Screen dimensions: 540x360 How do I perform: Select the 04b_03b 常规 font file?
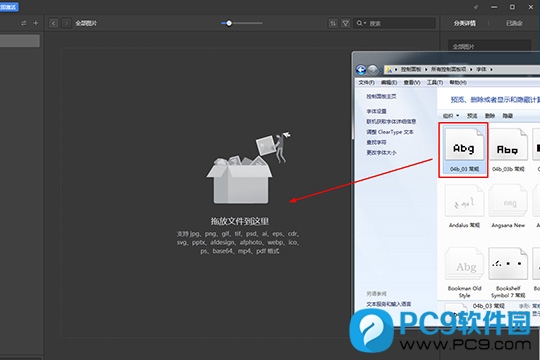click(x=508, y=150)
